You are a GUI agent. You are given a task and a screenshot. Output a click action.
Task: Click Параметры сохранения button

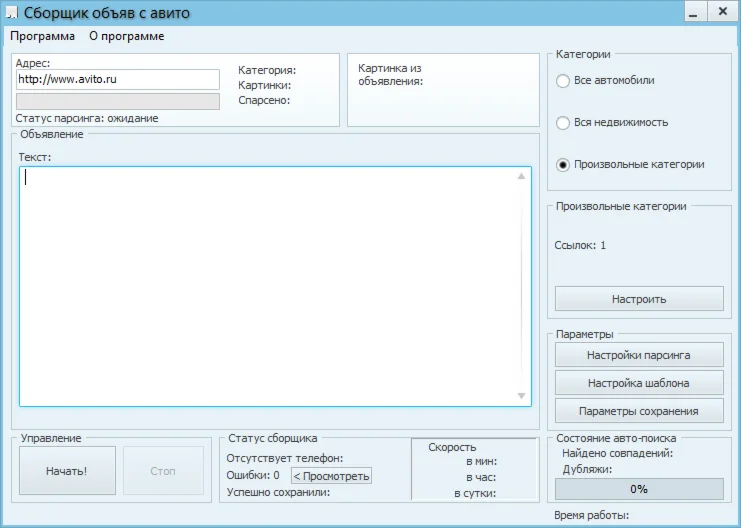click(x=639, y=411)
